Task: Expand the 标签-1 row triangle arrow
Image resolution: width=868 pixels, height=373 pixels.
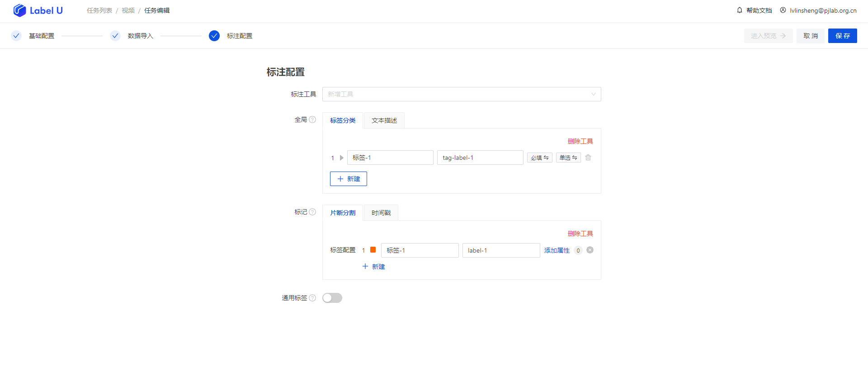Action: coord(342,158)
